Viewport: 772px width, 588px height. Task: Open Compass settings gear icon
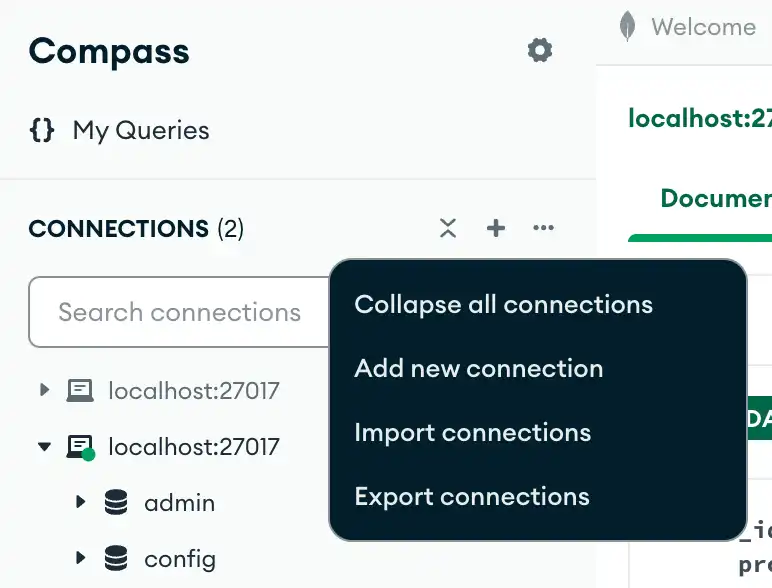[540, 50]
